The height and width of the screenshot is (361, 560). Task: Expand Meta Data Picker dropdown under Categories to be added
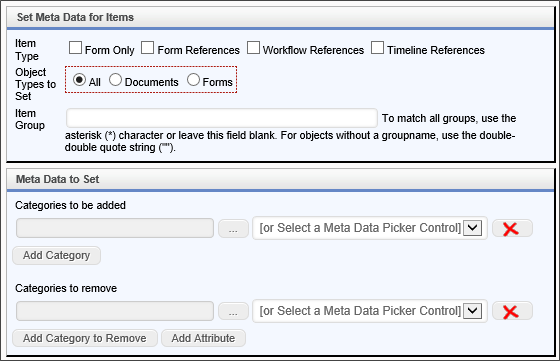coord(370,228)
